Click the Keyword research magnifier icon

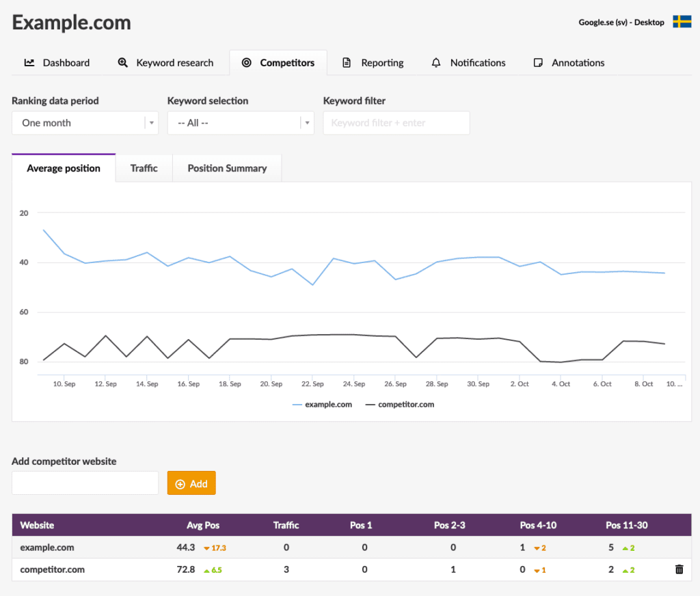pyautogui.click(x=123, y=63)
